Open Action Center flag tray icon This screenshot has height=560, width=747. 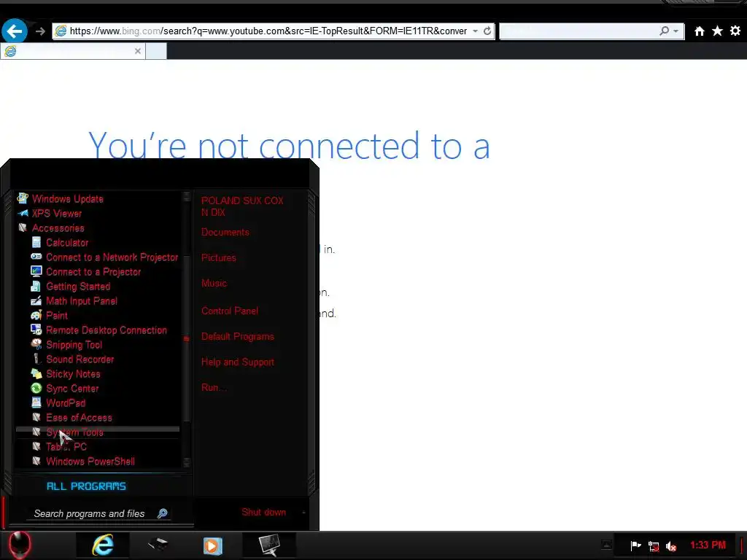[635, 545]
